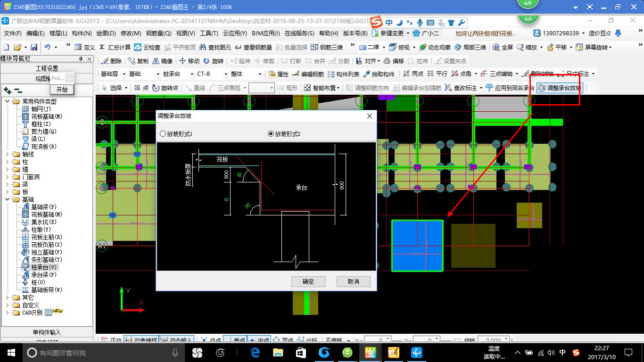Click 调整承台放坡 tool
644x362 pixels.
[x=560, y=88]
